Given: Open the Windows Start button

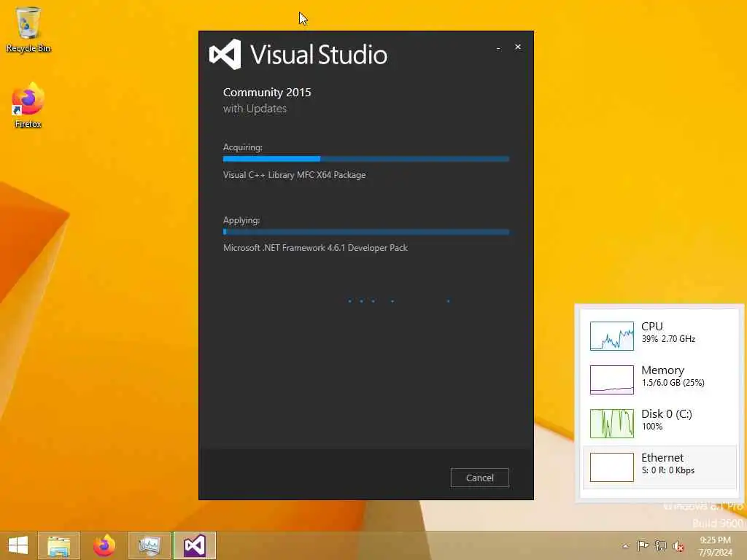Looking at the screenshot, I should click(x=18, y=545).
